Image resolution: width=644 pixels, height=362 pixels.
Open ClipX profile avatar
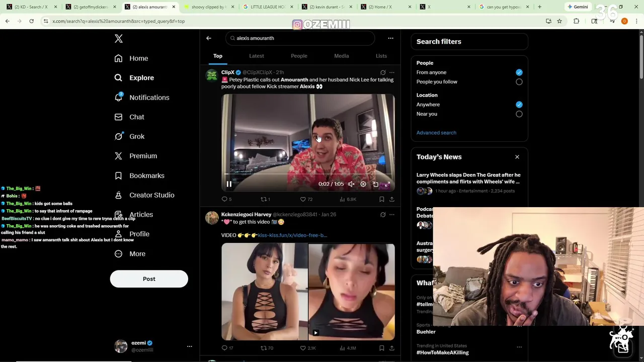pos(212,75)
